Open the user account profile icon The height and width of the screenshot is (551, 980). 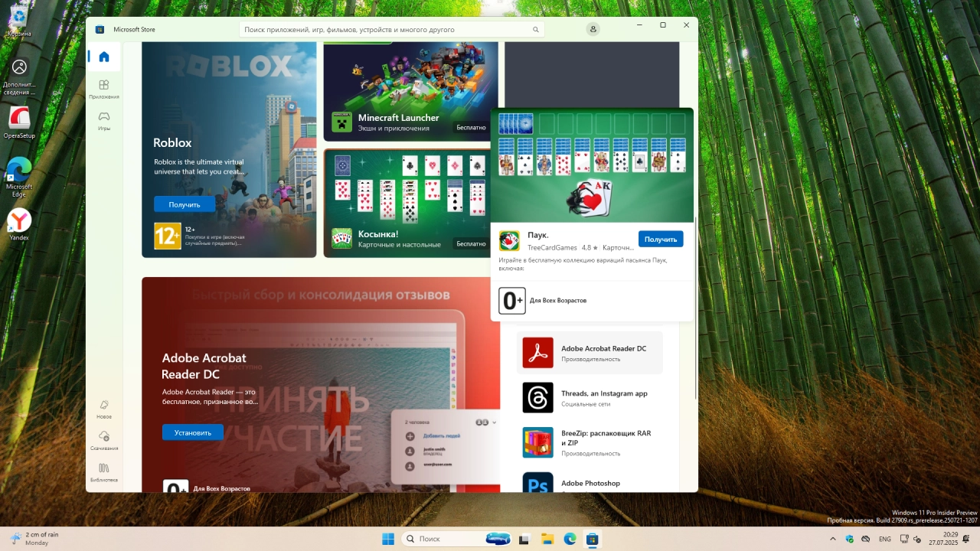(x=593, y=29)
